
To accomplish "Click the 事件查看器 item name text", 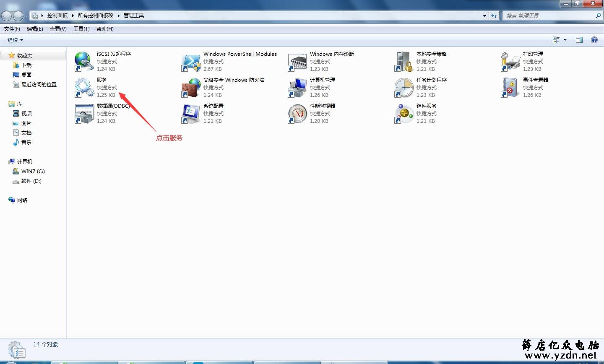I will (x=536, y=80).
